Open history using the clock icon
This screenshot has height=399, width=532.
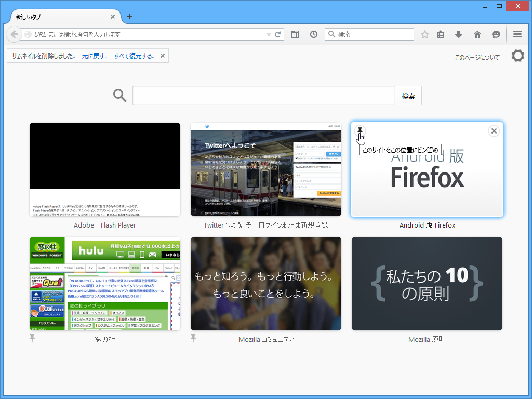click(313, 34)
